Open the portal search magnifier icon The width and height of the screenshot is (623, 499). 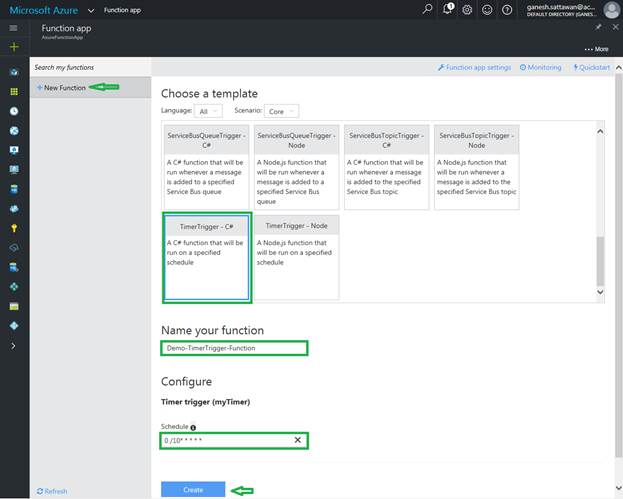click(x=429, y=10)
